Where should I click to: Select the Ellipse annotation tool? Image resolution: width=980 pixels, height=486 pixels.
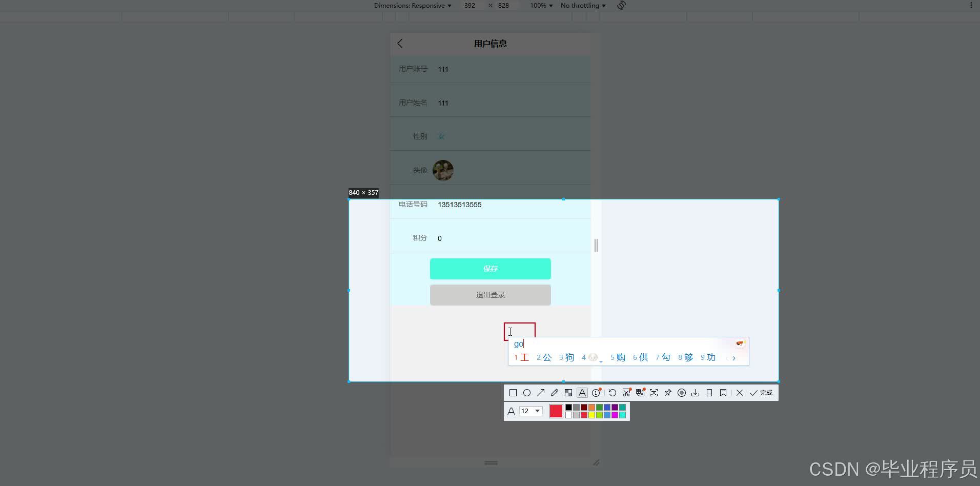coord(527,392)
